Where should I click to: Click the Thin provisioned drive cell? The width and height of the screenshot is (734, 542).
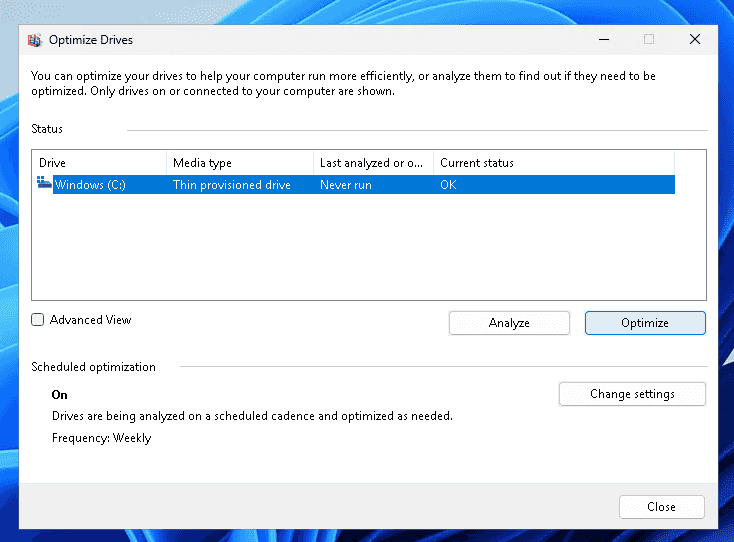pos(232,185)
